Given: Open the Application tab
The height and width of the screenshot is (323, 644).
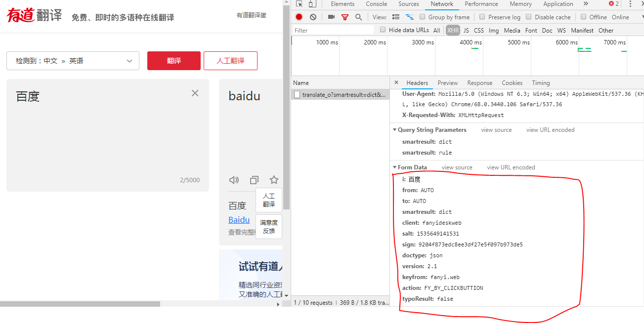Looking at the screenshot, I should 558,4.
